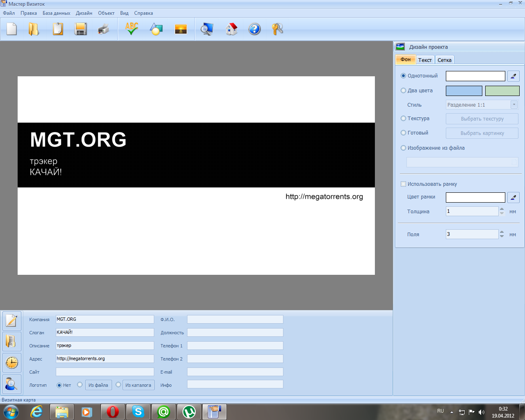Open the folder icon in the top toolbar

click(34, 29)
